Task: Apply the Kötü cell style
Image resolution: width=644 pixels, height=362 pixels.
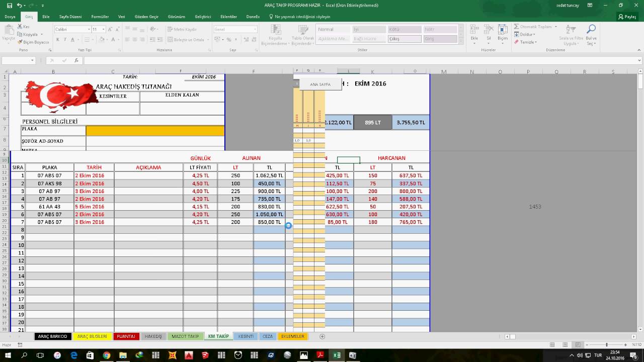Action: tap(404, 29)
